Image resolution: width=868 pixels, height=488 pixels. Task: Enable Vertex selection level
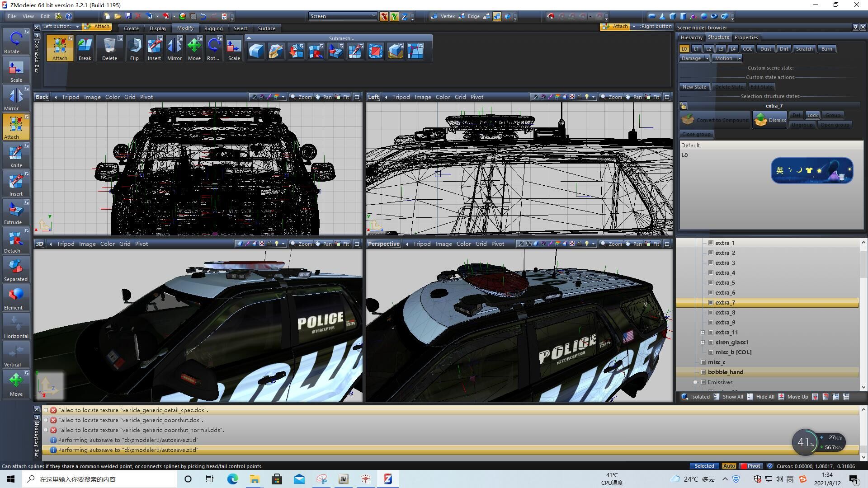443,16
